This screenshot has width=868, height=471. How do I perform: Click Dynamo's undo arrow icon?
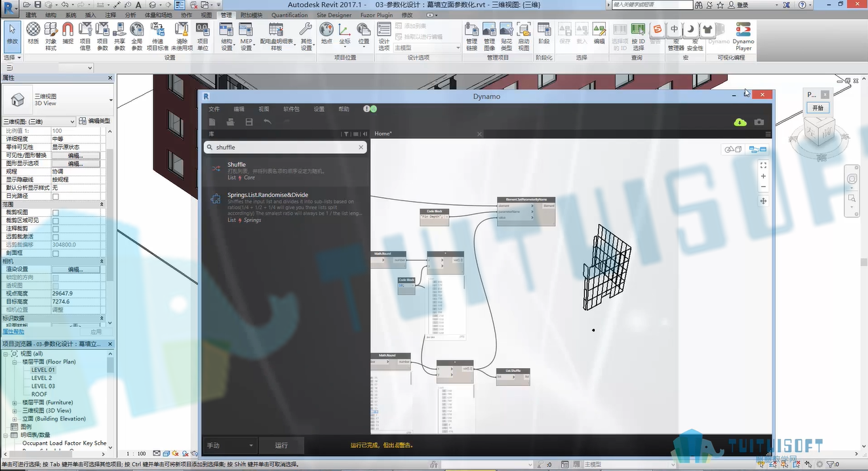[267, 122]
